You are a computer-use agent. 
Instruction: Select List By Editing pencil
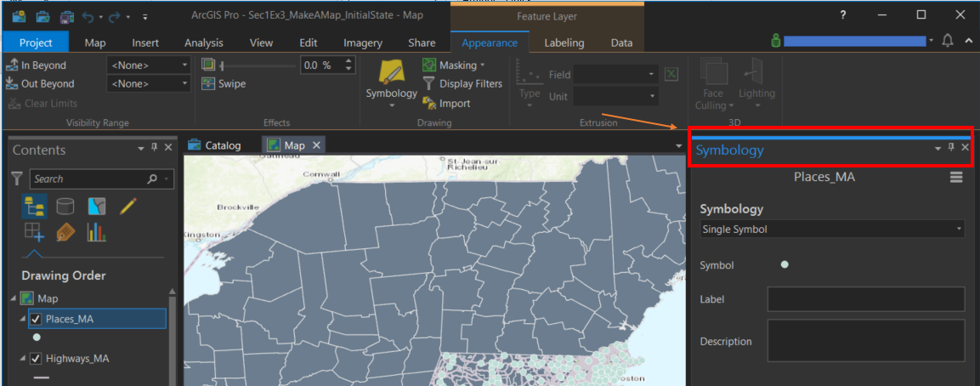127,206
